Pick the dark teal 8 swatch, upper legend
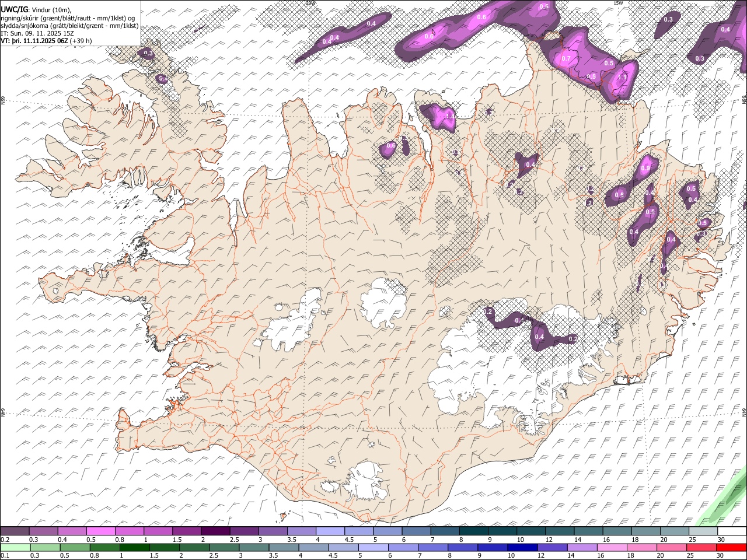The height and width of the screenshot is (560, 747). coord(473,531)
